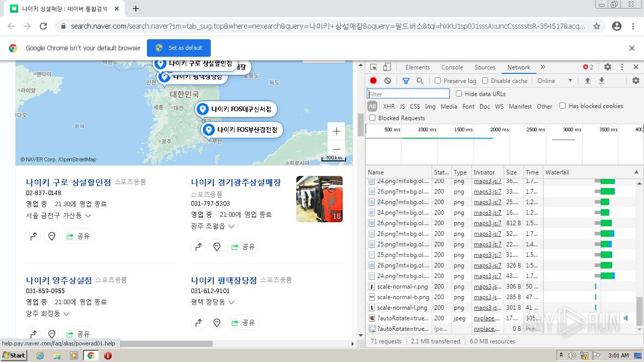Show 나이키 평택장당점 location pin
Screen dimensions: 644x362
point(217,323)
